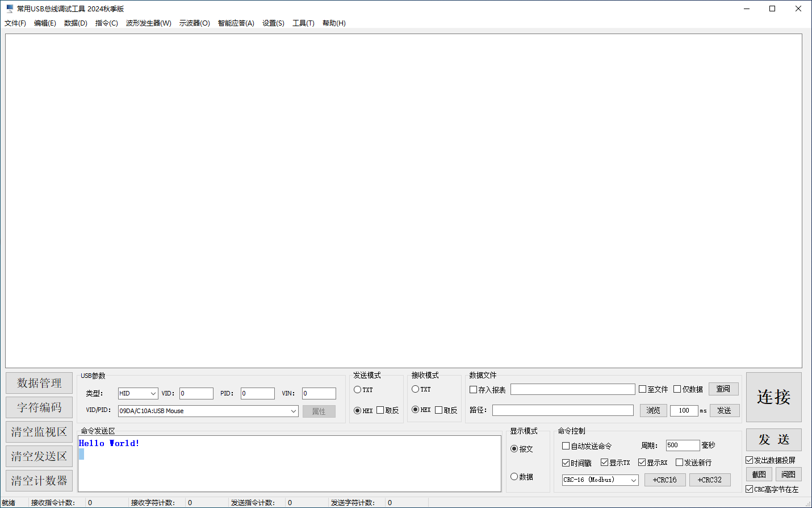This screenshot has height=508, width=812.
Task: Open the 字符编码 character encoding tool
Action: (39, 407)
